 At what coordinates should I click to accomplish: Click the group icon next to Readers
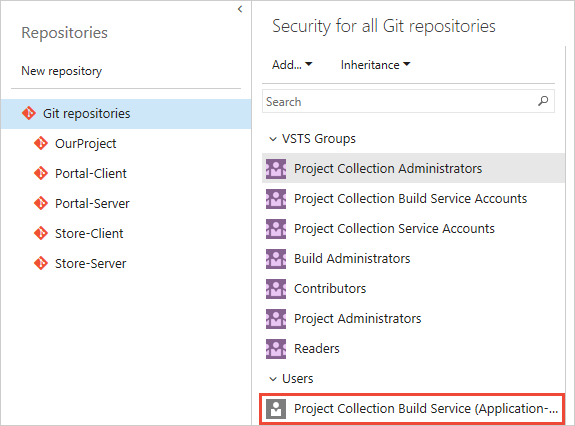click(276, 349)
